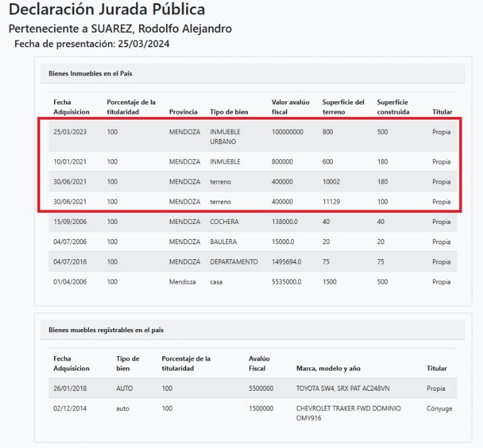Click 'DEPARTAMENTO' cell
This screenshot has width=483, height=448.
pos(234,262)
